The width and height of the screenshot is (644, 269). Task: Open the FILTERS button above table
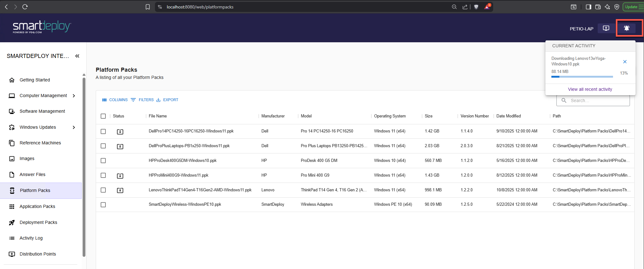pos(142,100)
